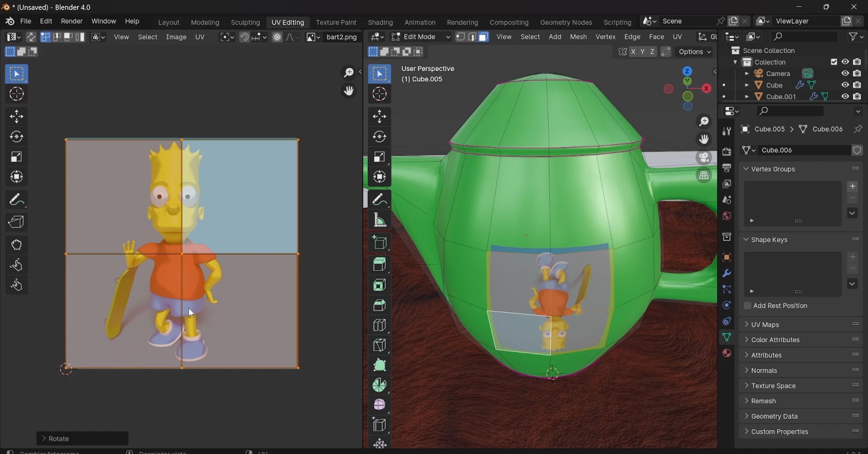Open vertex group specials menu

coord(852,213)
